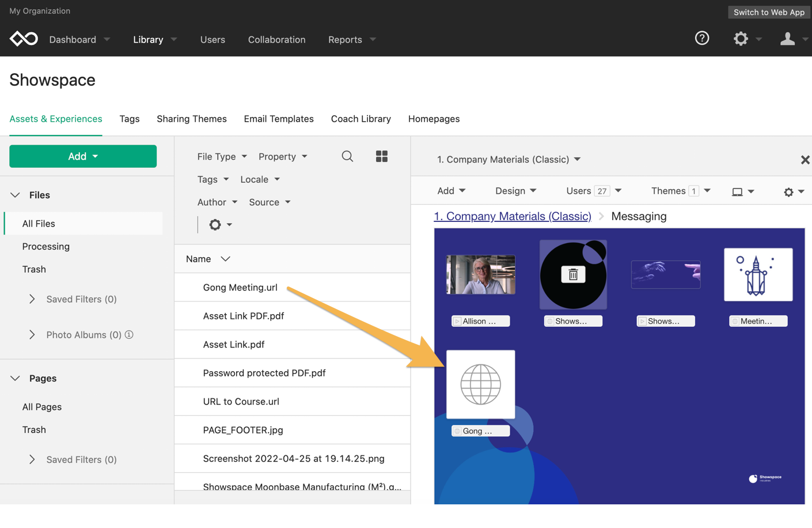Image resolution: width=812 pixels, height=528 pixels.
Task: Open the Author filter dropdown
Action: [x=217, y=202]
